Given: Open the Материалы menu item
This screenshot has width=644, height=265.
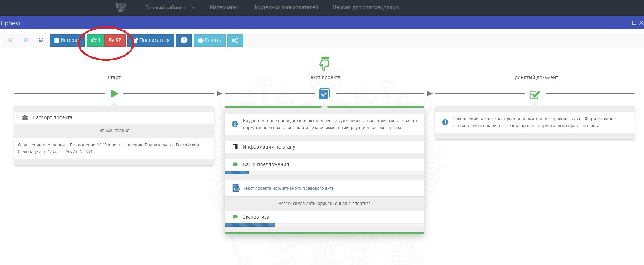Looking at the screenshot, I should [x=224, y=7].
